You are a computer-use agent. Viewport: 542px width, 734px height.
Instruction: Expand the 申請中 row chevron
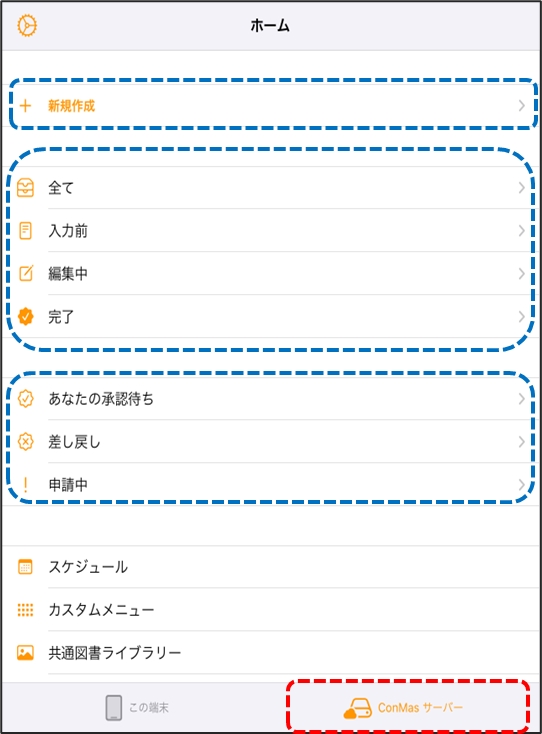pyautogui.click(x=521, y=485)
